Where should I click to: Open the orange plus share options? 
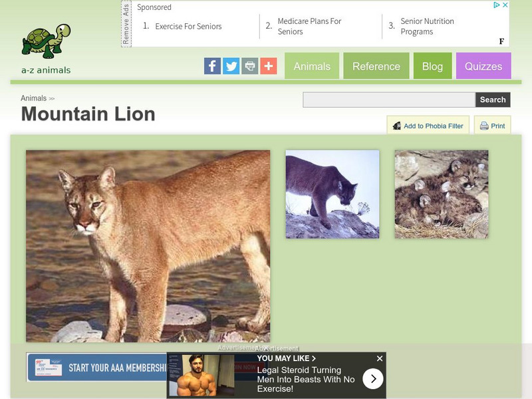coord(269,66)
